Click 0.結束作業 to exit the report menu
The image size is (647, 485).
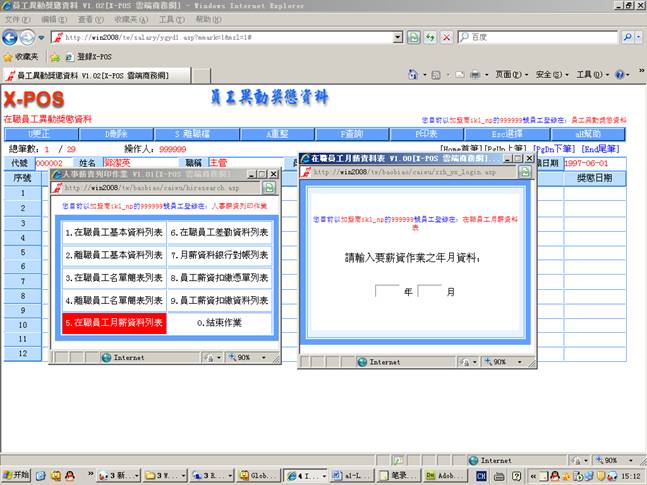(219, 323)
